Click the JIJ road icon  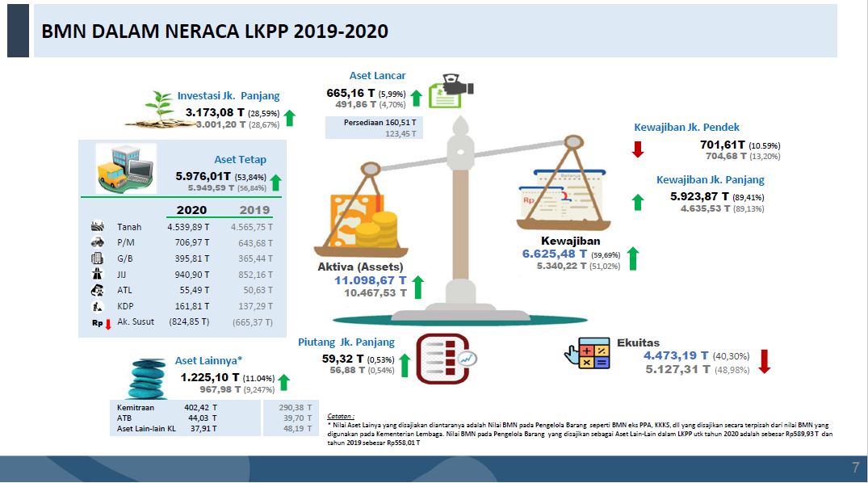(x=98, y=274)
